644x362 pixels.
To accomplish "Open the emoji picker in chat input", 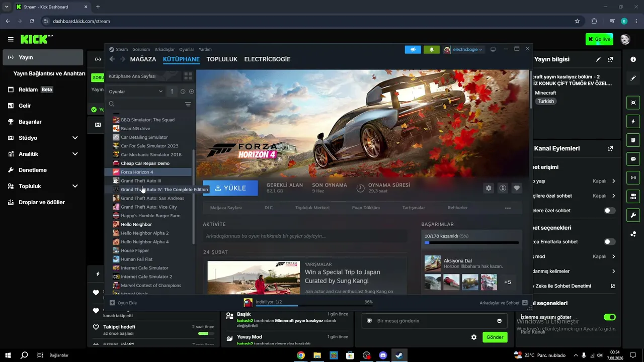I will click(499, 321).
